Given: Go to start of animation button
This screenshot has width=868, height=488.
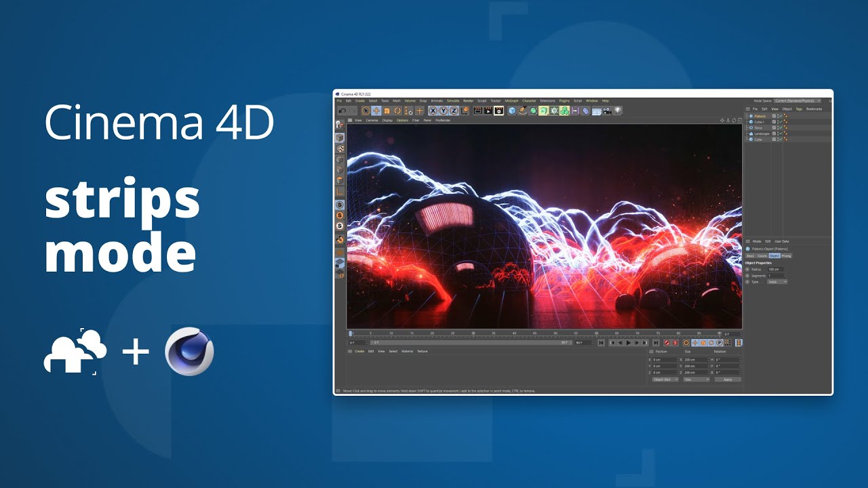Looking at the screenshot, I should click(x=601, y=343).
